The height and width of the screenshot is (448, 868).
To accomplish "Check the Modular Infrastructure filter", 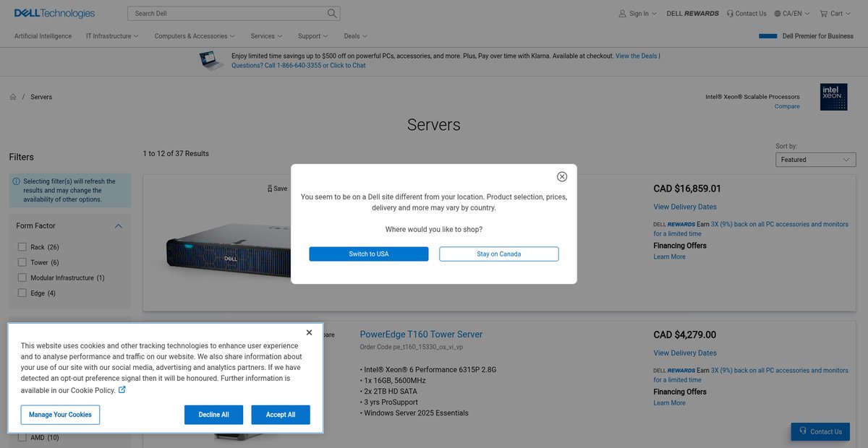I will pos(22,277).
